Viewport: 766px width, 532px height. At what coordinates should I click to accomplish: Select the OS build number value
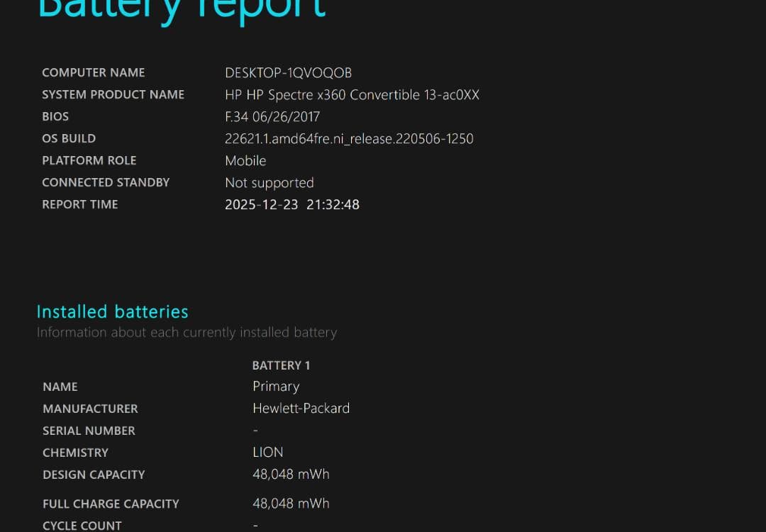click(x=349, y=138)
